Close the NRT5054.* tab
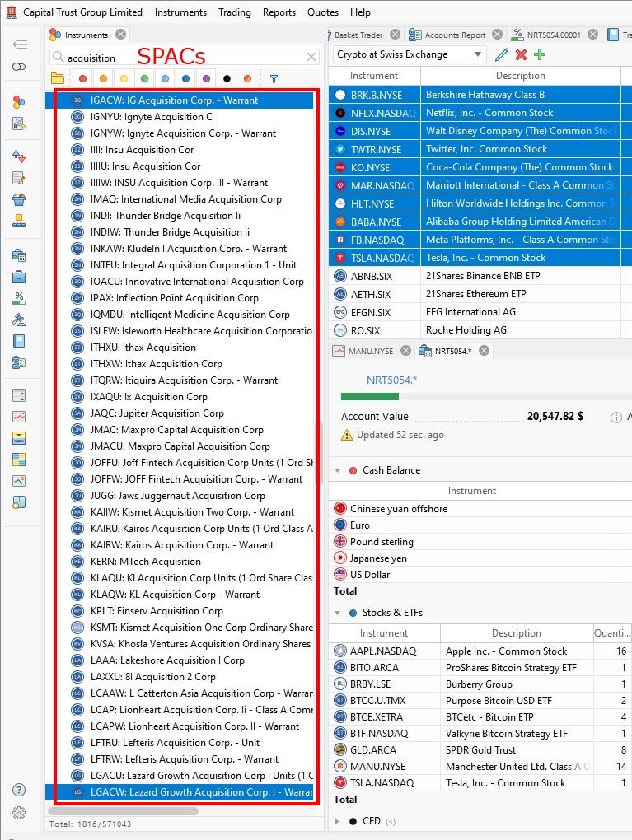Viewport: 632px width, 840px height. tap(484, 350)
